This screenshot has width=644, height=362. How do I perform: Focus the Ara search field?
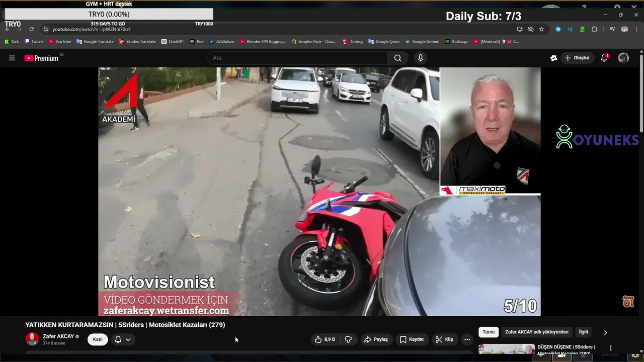point(298,58)
